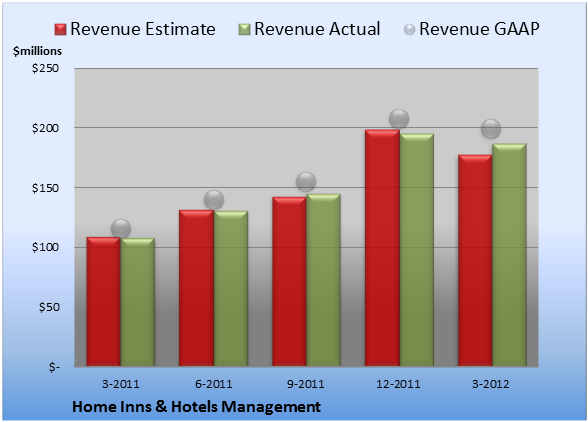
Task: Click the '$-' zero axis value
Action: tap(54, 367)
